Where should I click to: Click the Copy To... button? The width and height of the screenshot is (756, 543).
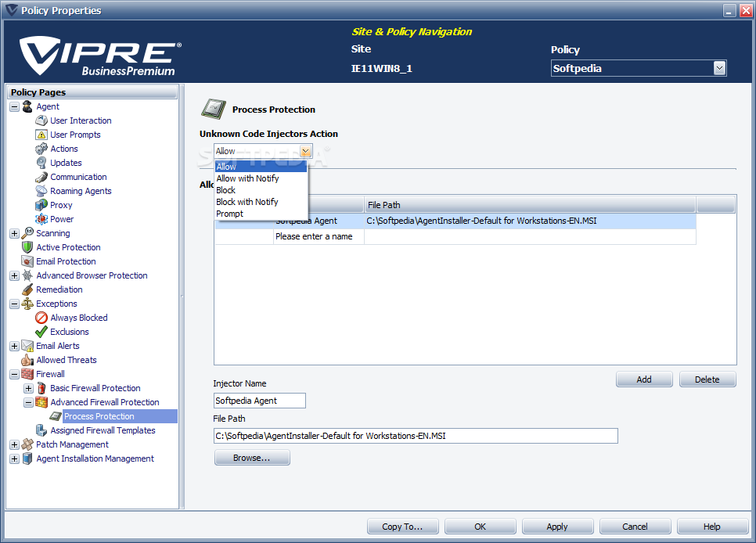click(x=402, y=527)
